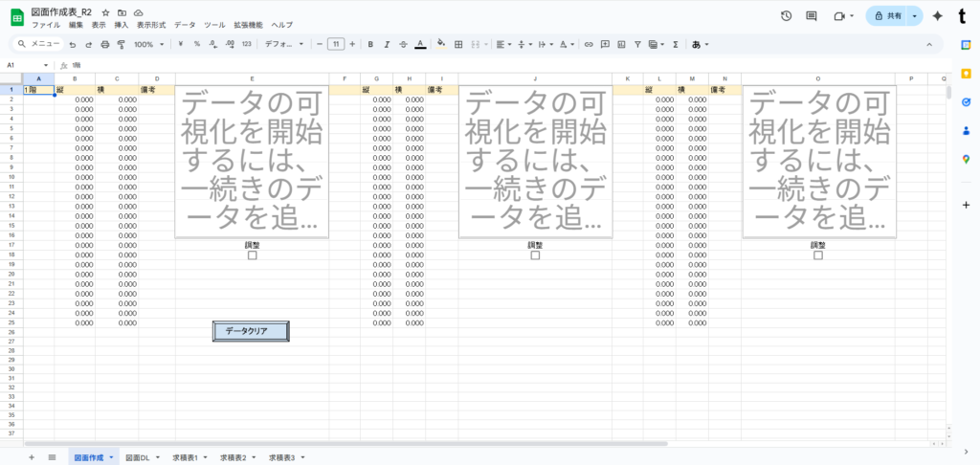Switch to the 図面DL sheet tab
Viewport: 980px width, 465px height.
tap(144, 457)
